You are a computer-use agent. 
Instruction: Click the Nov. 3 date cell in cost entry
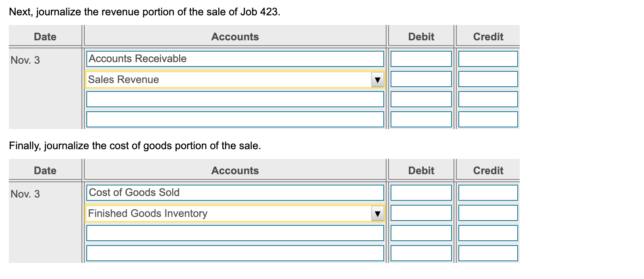25,194
